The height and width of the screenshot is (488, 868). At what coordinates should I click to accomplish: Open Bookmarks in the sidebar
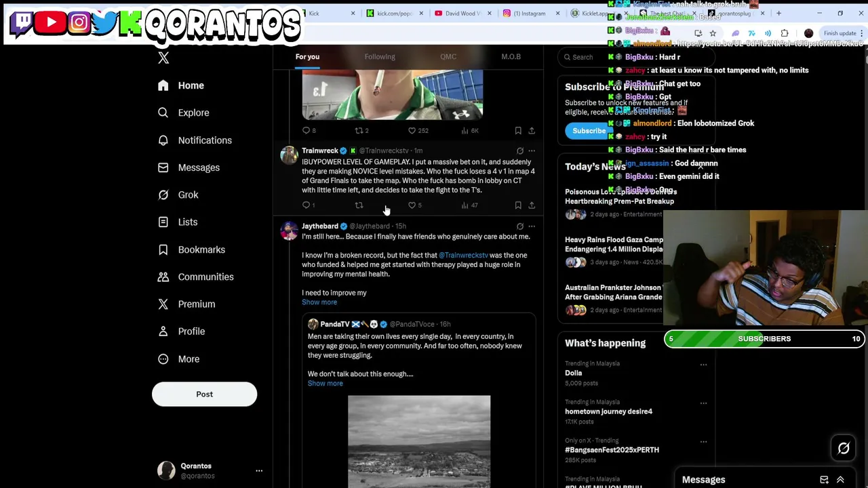pos(191,249)
